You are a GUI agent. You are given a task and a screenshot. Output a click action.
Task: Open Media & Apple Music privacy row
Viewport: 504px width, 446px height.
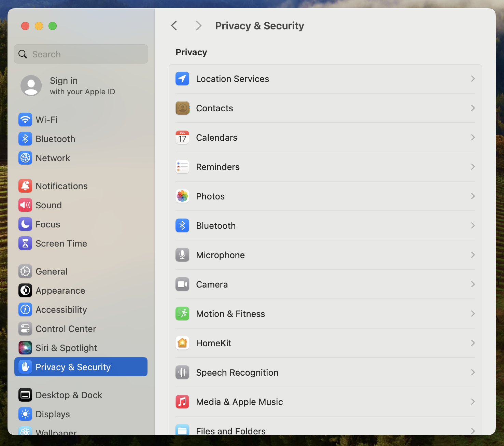click(x=325, y=402)
